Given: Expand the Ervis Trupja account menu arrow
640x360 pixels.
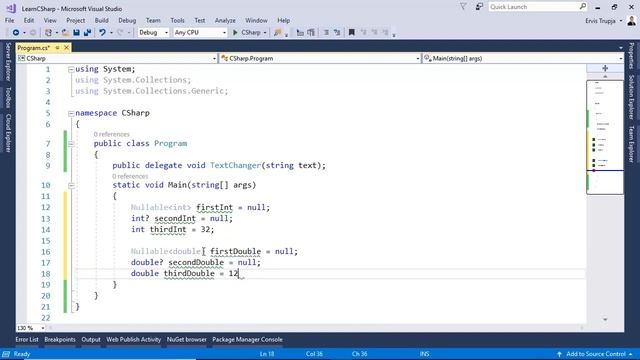Looking at the screenshot, I should pos(621,21).
